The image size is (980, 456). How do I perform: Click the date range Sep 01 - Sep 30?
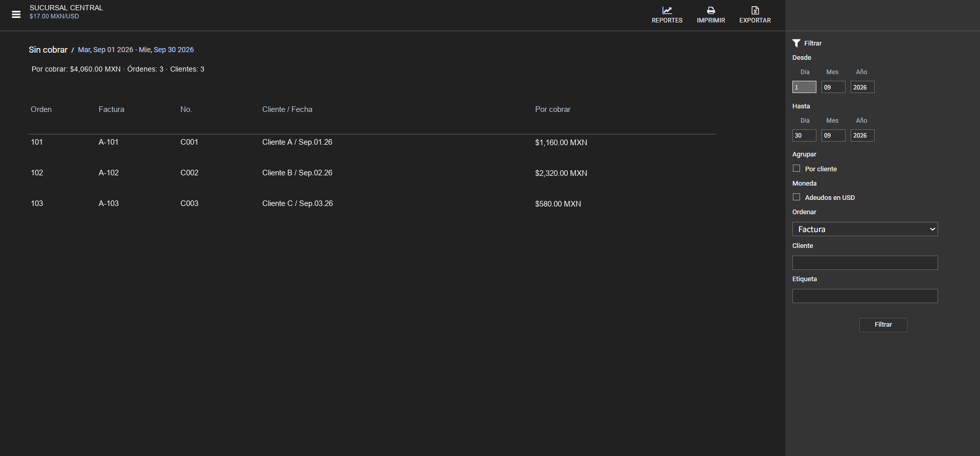pyautogui.click(x=136, y=50)
